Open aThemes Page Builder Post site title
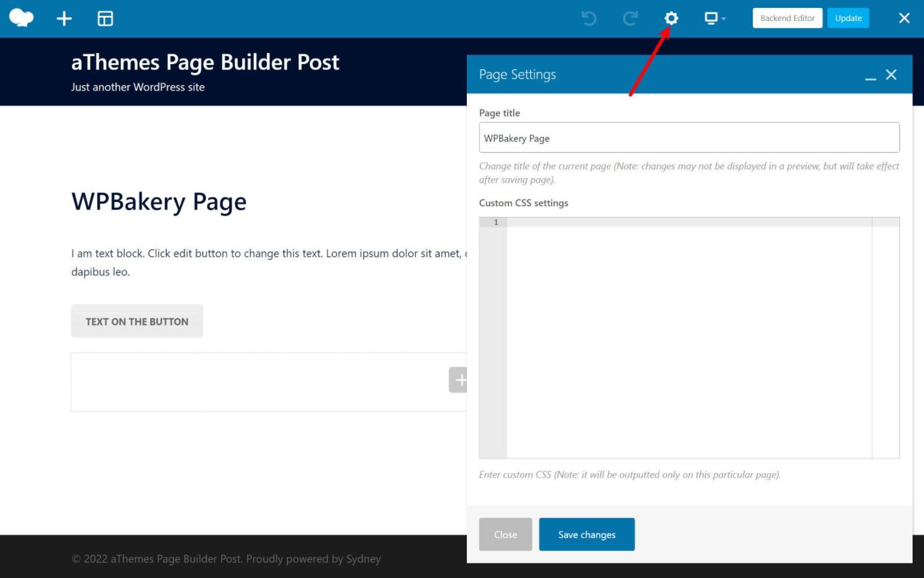This screenshot has width=924, height=578. pos(205,62)
